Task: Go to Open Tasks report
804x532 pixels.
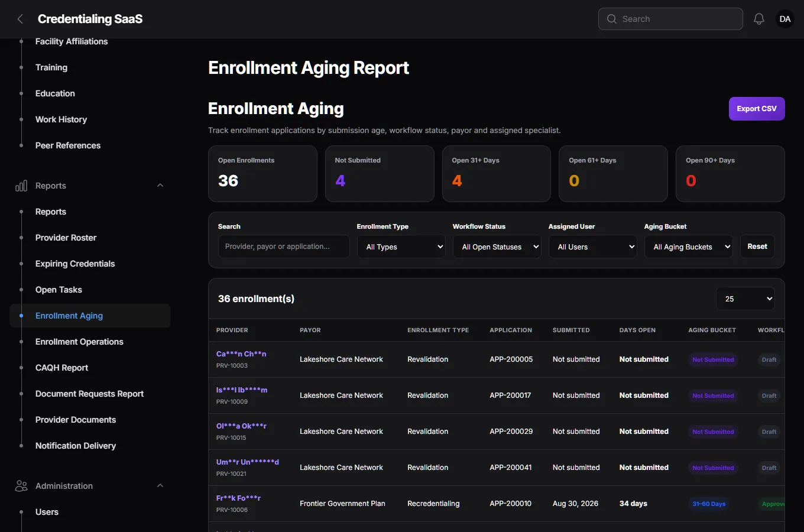Action: click(59, 290)
